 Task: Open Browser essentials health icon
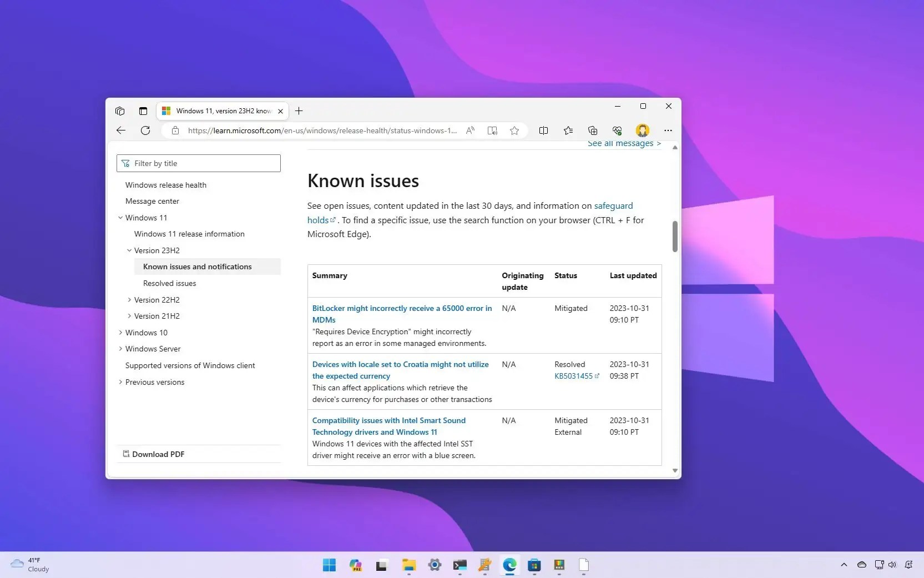coord(617,130)
